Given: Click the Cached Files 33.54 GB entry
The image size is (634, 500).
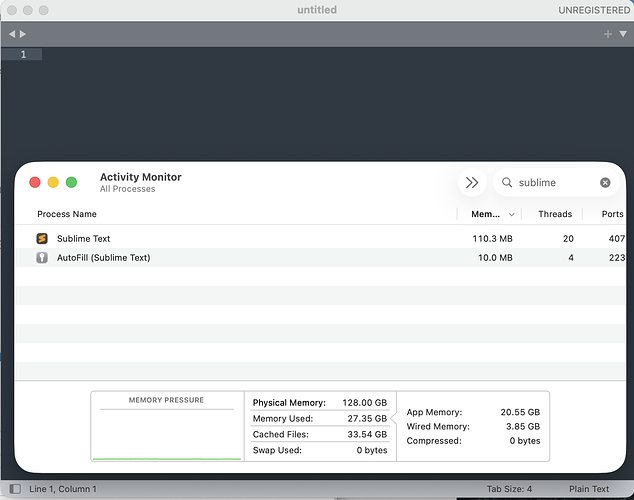Looking at the screenshot, I should [x=320, y=434].
